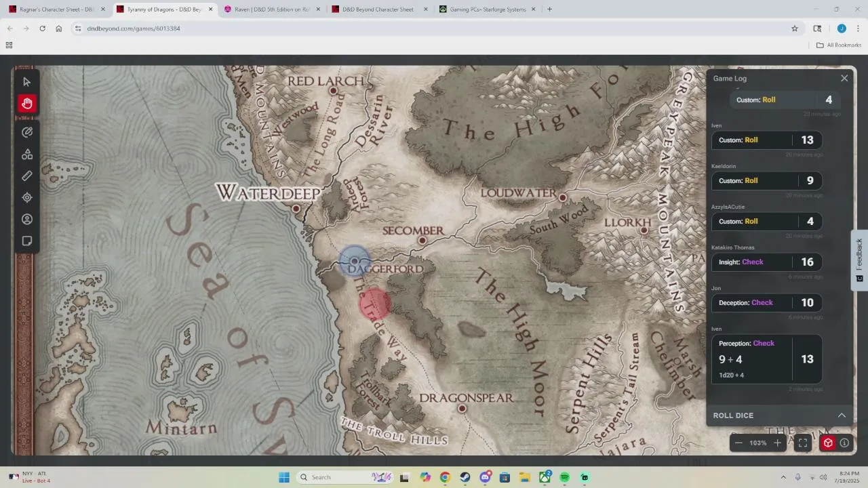Activate the target ping tool

[27, 198]
